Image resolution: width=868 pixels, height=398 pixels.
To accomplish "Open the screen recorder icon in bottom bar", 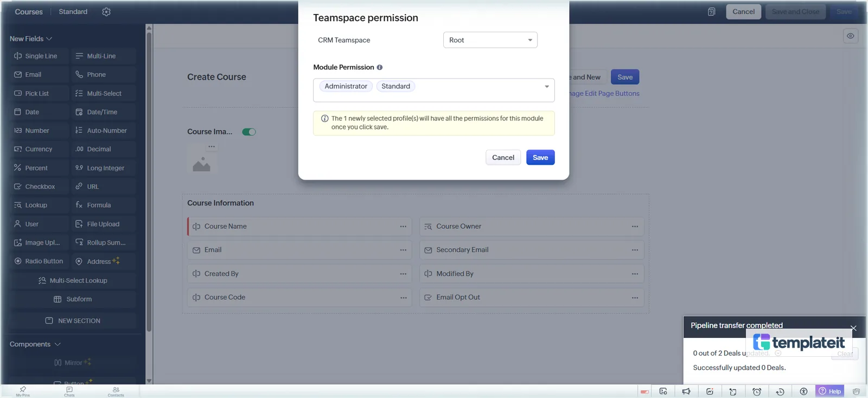I will [663, 391].
